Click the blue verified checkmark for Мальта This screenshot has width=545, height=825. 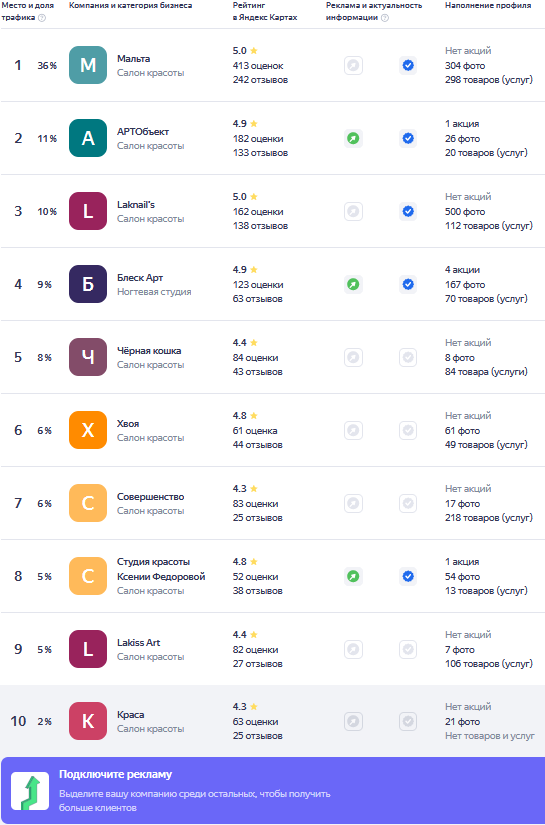tap(408, 65)
